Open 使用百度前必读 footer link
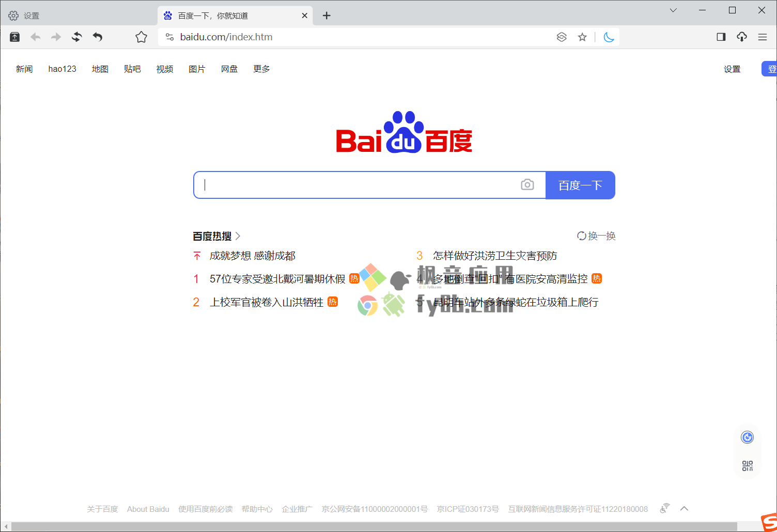Screen dimensions: 777x532 click(206, 509)
